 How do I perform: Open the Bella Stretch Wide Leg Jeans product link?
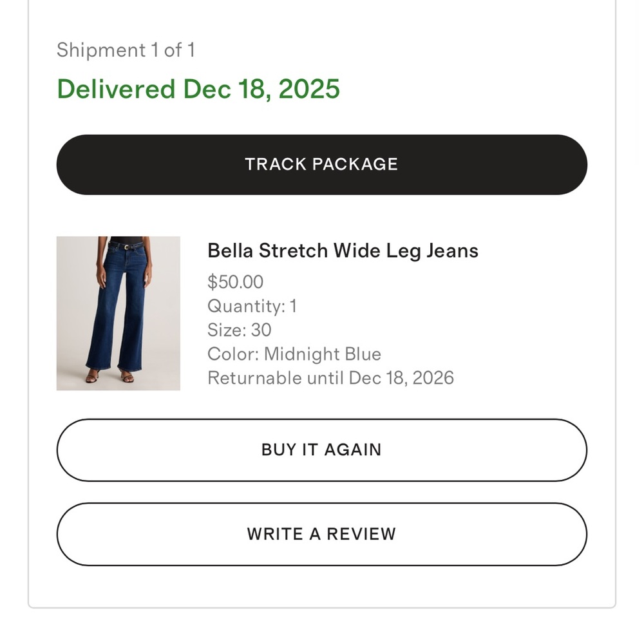343,251
